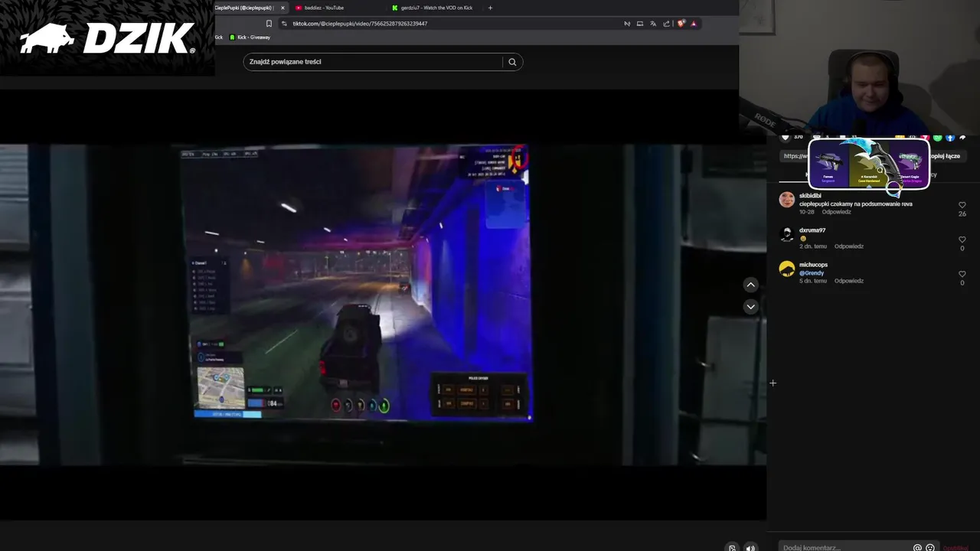This screenshot has width=980, height=551.
Task: Reply to dxruma97's comment via Odpowiedz
Action: [x=849, y=246]
